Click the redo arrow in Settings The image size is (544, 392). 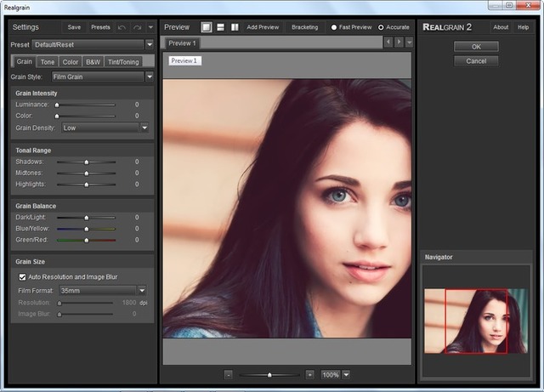point(137,27)
